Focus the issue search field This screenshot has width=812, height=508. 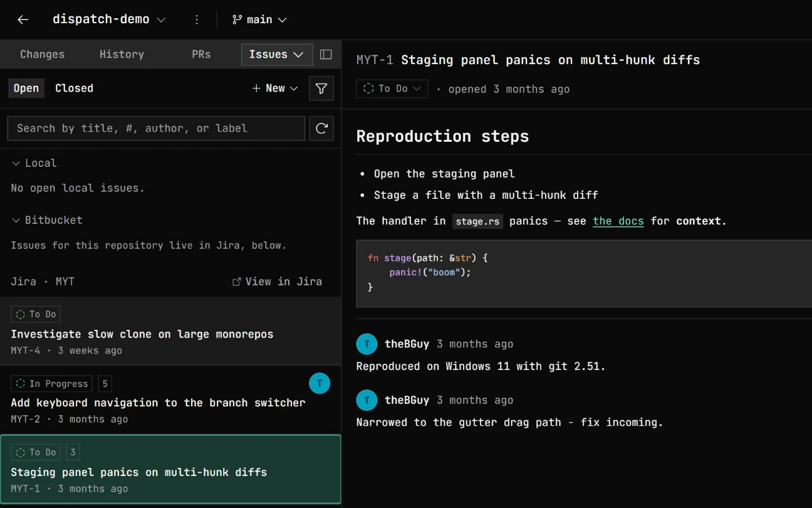pos(156,128)
